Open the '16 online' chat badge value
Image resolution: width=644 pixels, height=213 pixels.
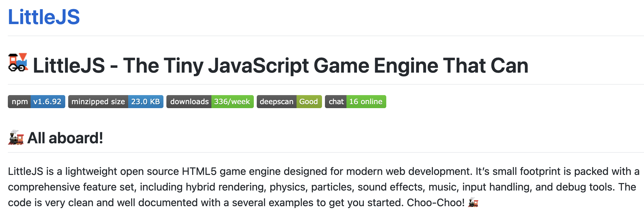pyautogui.click(x=366, y=102)
